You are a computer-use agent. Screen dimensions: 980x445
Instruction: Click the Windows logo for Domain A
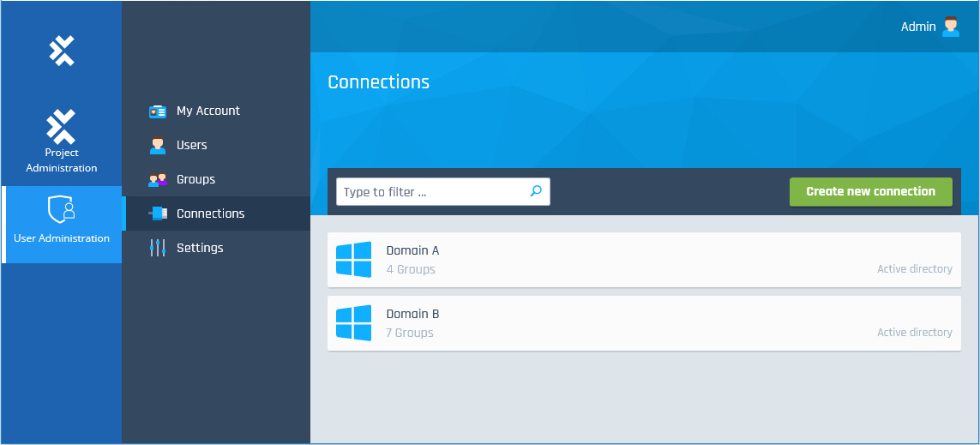354,260
